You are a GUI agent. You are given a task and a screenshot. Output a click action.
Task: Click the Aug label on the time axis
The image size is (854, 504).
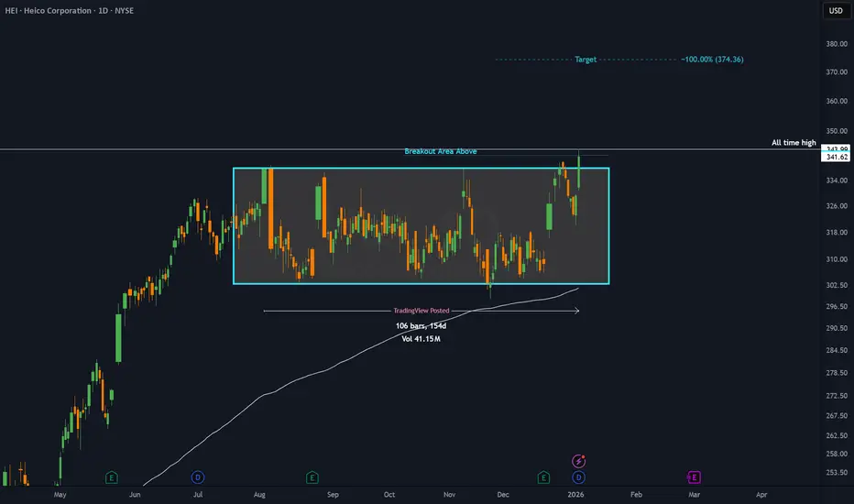(259, 495)
